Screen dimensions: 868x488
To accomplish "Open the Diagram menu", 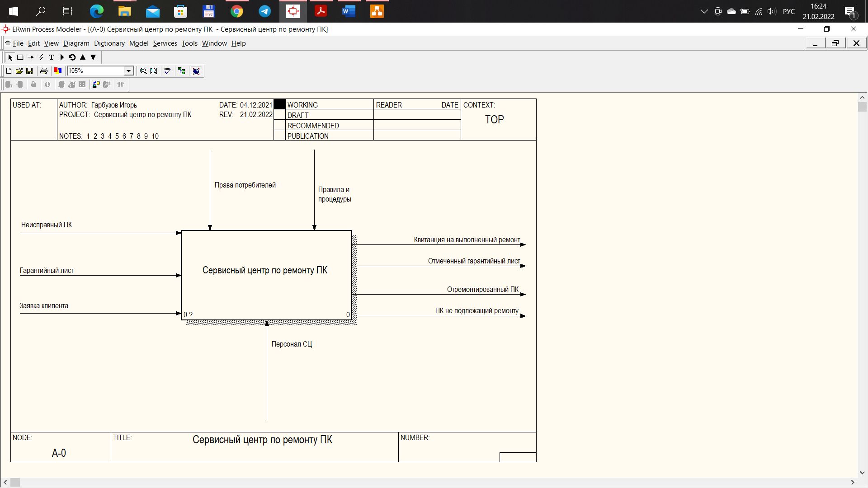I will 76,43.
